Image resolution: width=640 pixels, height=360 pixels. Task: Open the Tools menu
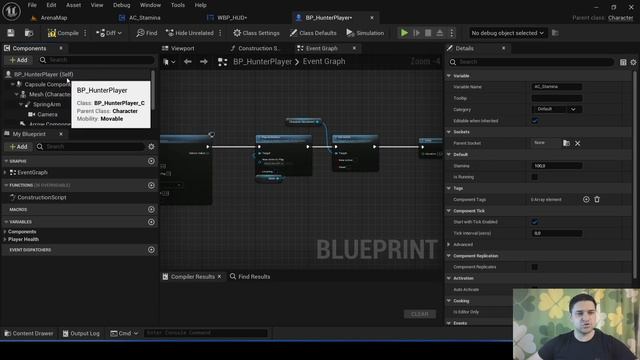click(x=178, y=5)
